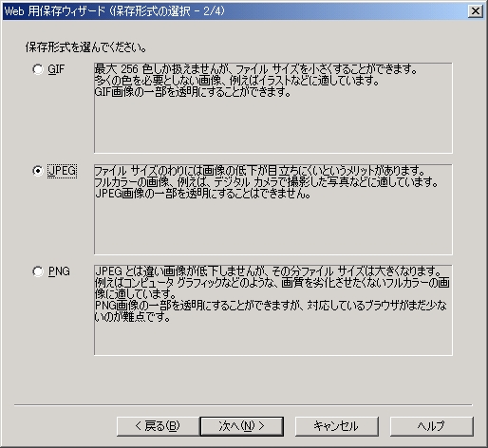Select the GIF radio button
Image resolution: width=488 pixels, height=448 pixels.
click(38, 69)
